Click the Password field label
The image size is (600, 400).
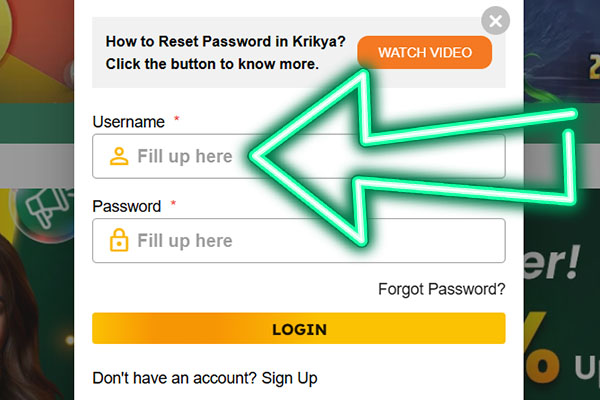(126, 206)
